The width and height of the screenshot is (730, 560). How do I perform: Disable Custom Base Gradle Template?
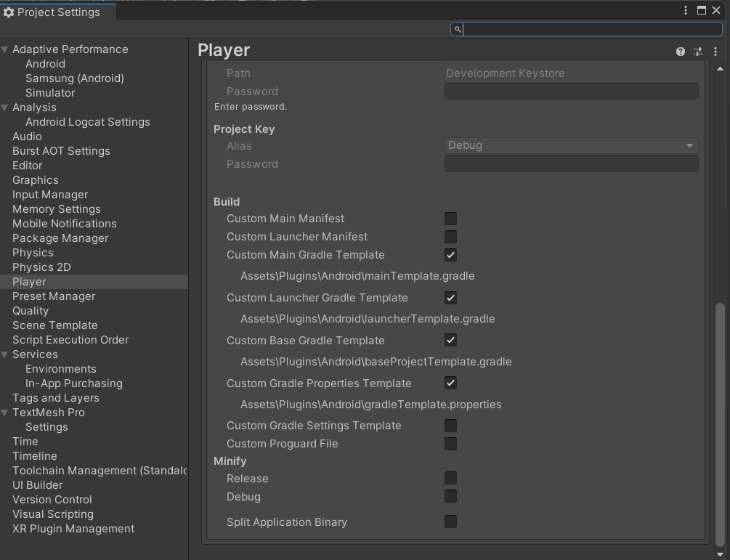click(x=450, y=341)
